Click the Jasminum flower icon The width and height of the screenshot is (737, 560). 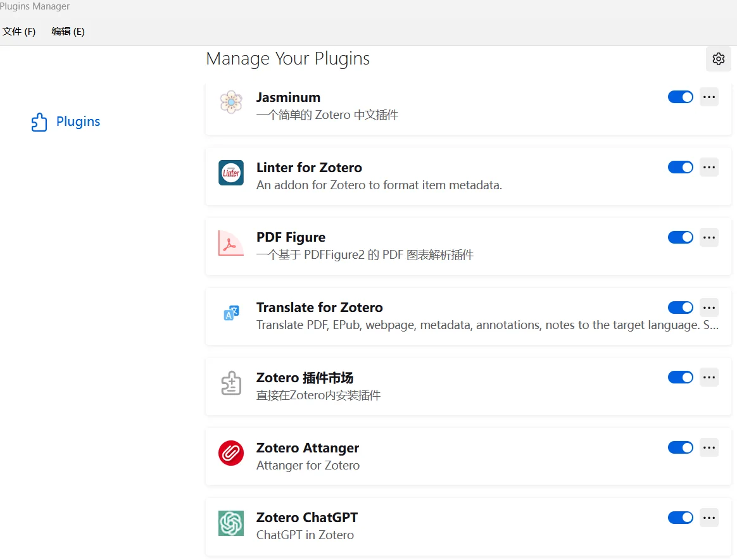coord(231,103)
